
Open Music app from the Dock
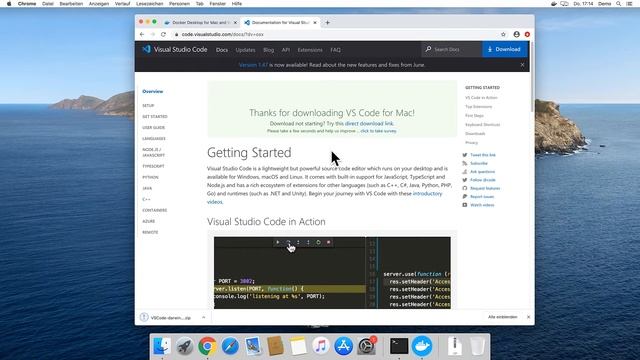point(321,346)
